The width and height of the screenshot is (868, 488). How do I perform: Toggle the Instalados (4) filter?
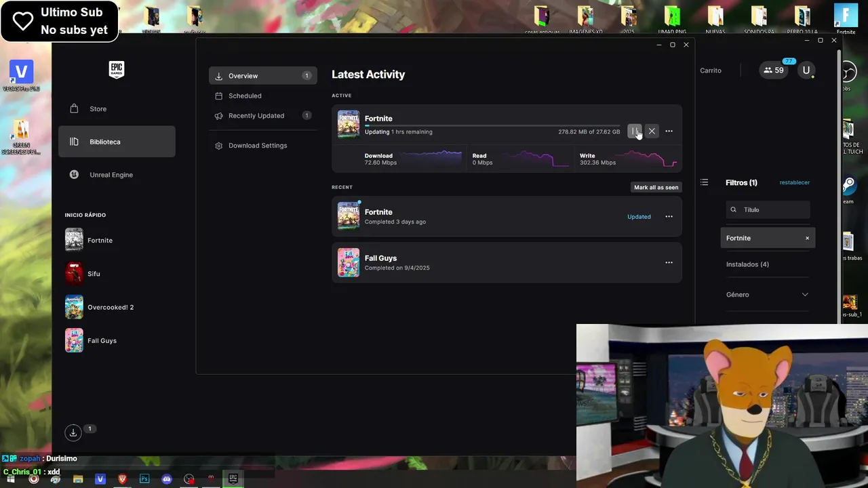point(747,264)
